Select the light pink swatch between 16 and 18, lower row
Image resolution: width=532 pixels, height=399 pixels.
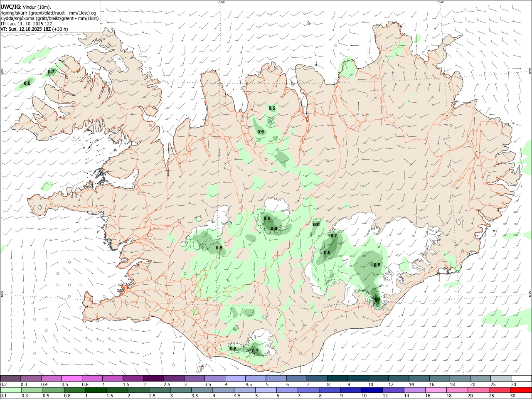coord(435,390)
